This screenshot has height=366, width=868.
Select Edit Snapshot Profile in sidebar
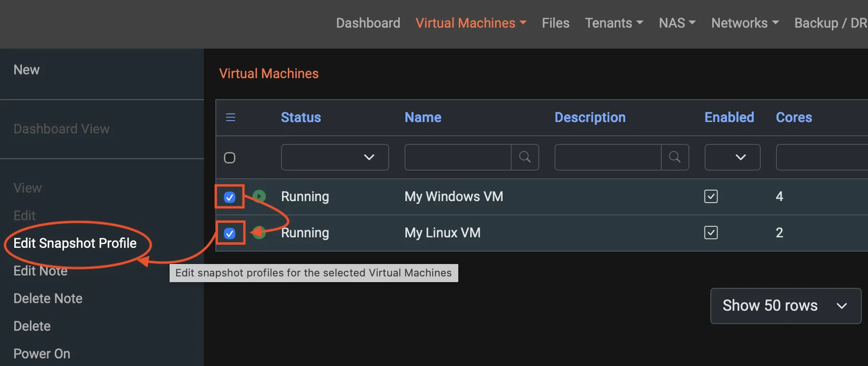pyautogui.click(x=75, y=243)
